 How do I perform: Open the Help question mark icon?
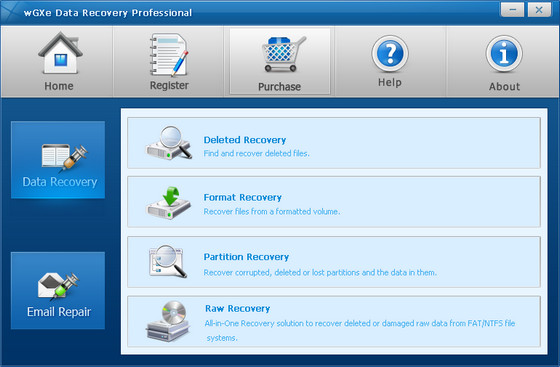[390, 54]
